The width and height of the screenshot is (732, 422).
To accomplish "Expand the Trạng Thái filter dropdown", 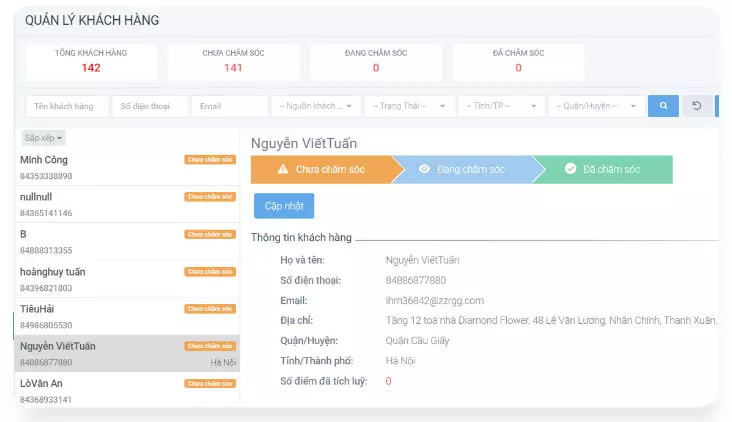I will pyautogui.click(x=408, y=106).
